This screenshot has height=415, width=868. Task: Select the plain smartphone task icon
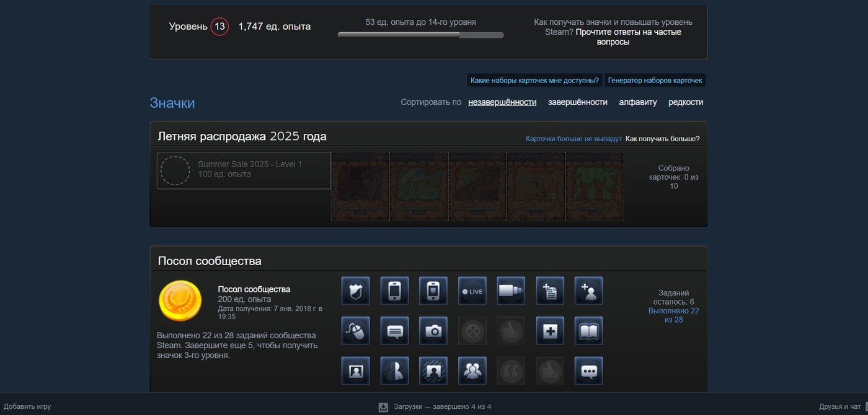point(394,291)
